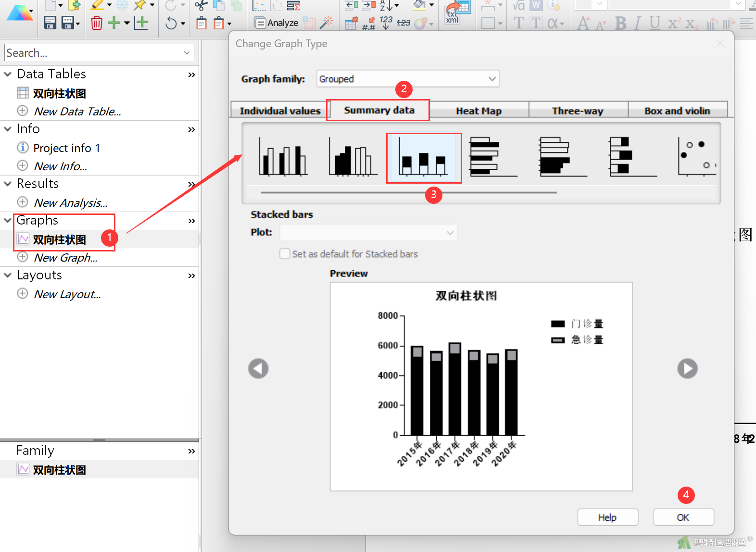Switch to Individual values tab

pyautogui.click(x=280, y=111)
